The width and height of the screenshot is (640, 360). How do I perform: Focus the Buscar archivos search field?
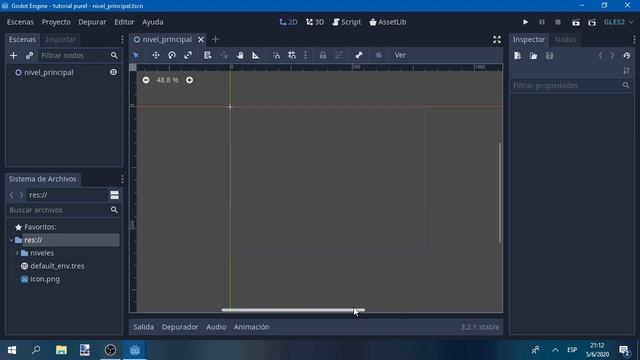point(63,210)
